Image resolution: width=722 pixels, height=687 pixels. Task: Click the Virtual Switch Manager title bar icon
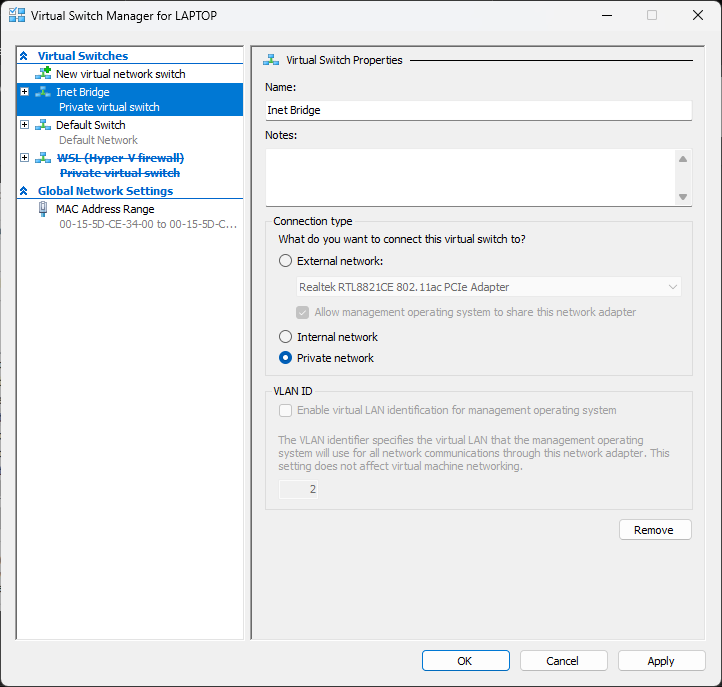tap(15, 16)
